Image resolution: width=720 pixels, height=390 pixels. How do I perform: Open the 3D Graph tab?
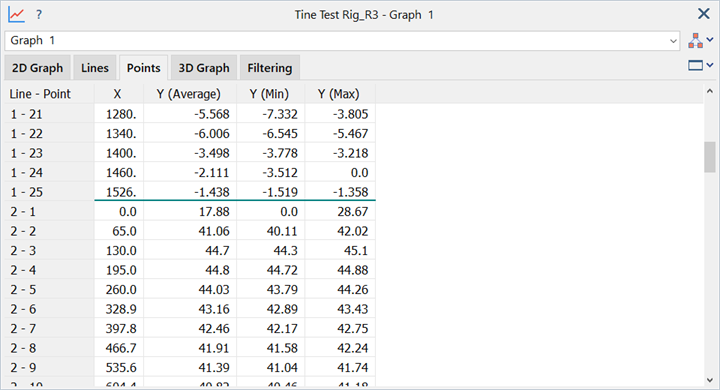tap(204, 68)
